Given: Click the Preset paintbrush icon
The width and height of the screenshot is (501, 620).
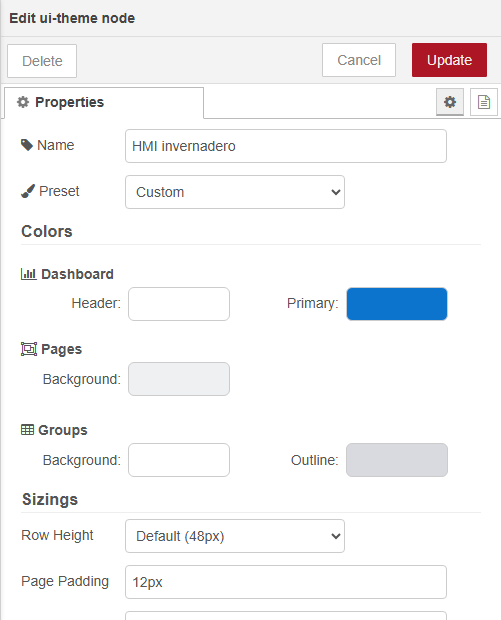Looking at the screenshot, I should [28, 191].
